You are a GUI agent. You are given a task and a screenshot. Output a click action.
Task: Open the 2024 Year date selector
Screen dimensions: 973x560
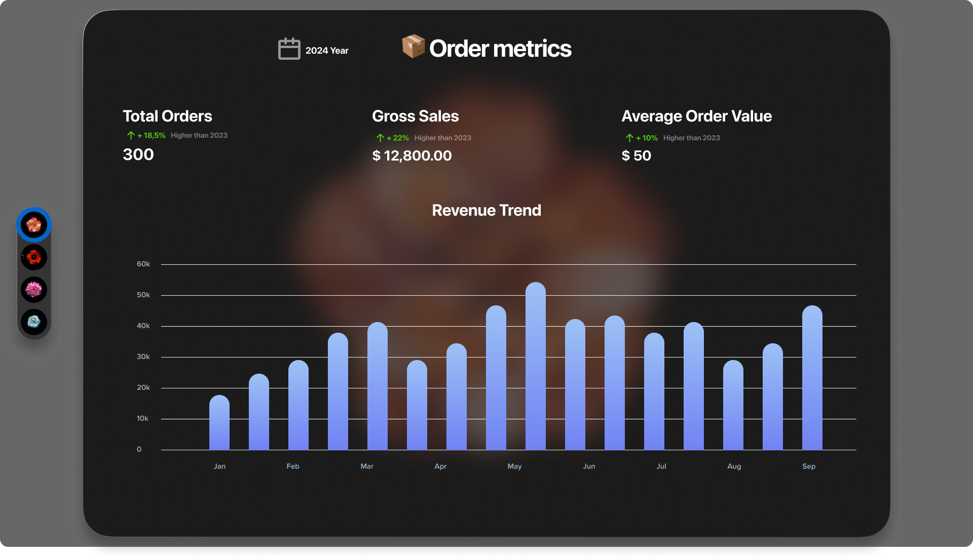[x=326, y=51]
